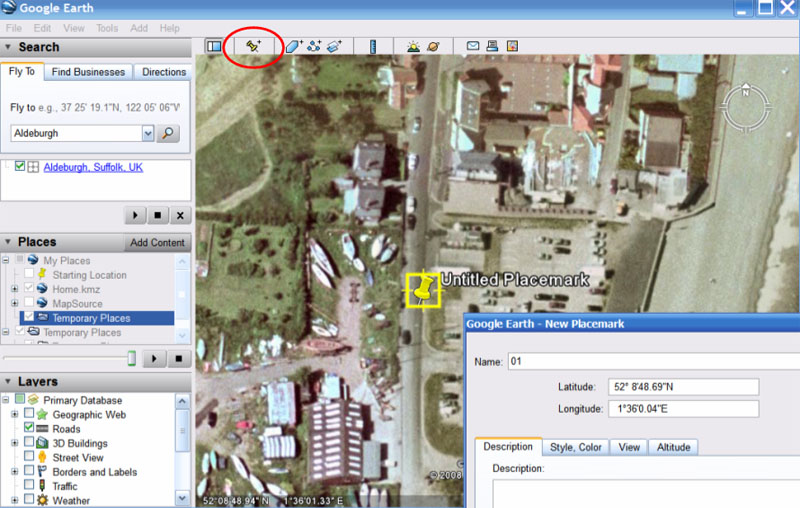
Task: Open View in Google Maps icon
Action: [x=512, y=46]
